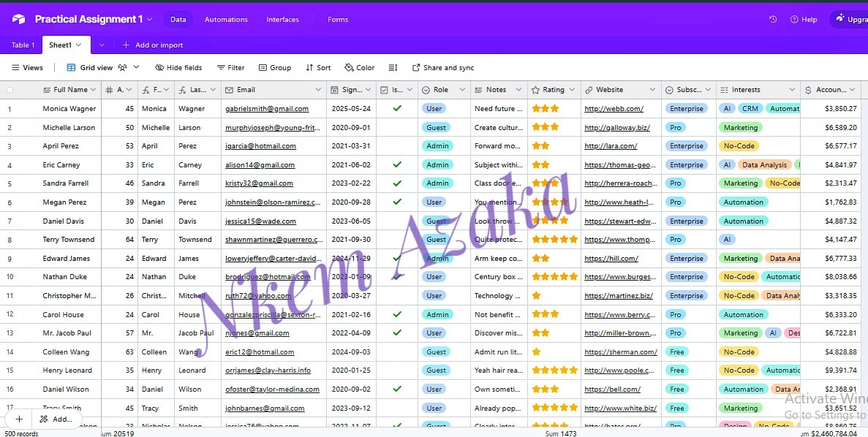Click the plus icon to add a record
The width and height of the screenshot is (868, 437).
click(x=19, y=419)
